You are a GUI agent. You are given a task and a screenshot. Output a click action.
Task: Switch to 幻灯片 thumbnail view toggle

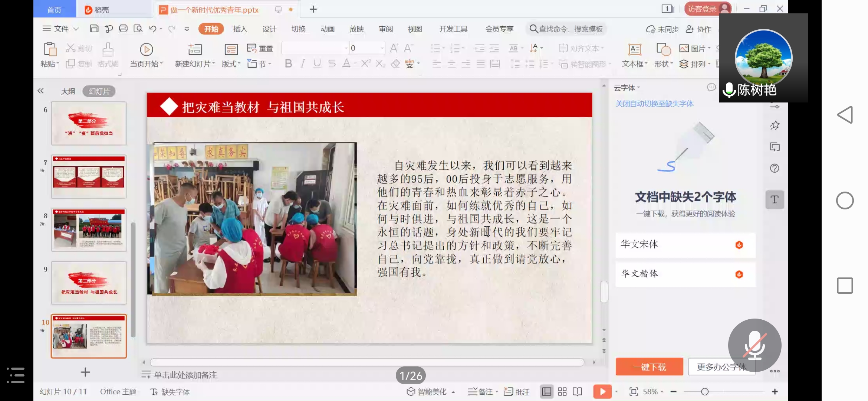[x=99, y=91]
